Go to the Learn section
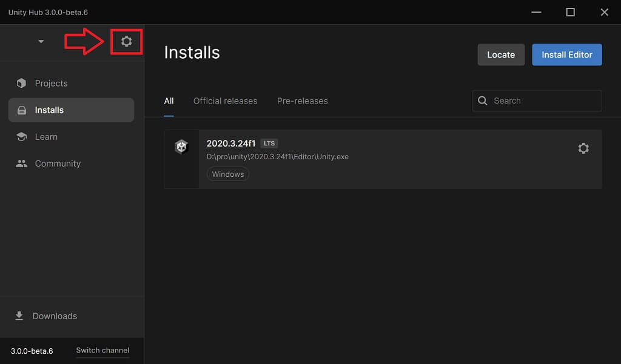This screenshot has width=621, height=364. pos(72,136)
